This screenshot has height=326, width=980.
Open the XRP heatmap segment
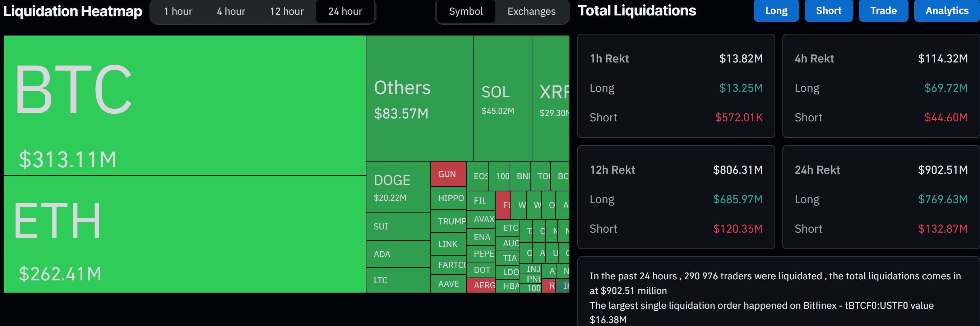[x=552, y=99]
